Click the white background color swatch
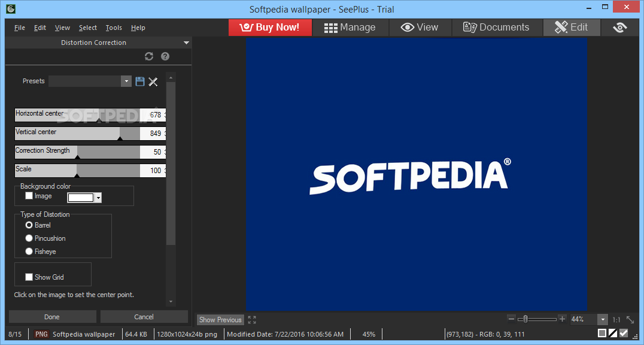Screen dimensions: 644x345 point(81,198)
